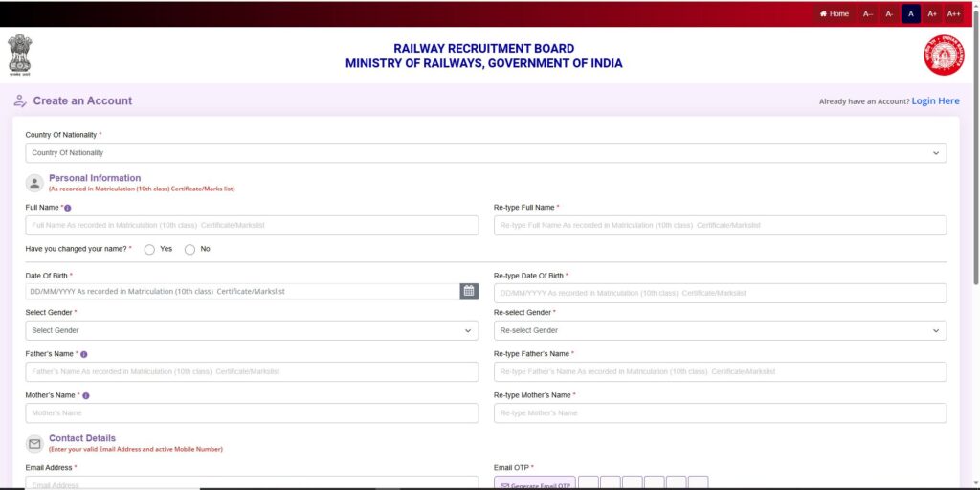Image resolution: width=980 pixels, height=490 pixels.
Task: Click the info icon next to Mother's Name
Action: (86, 395)
